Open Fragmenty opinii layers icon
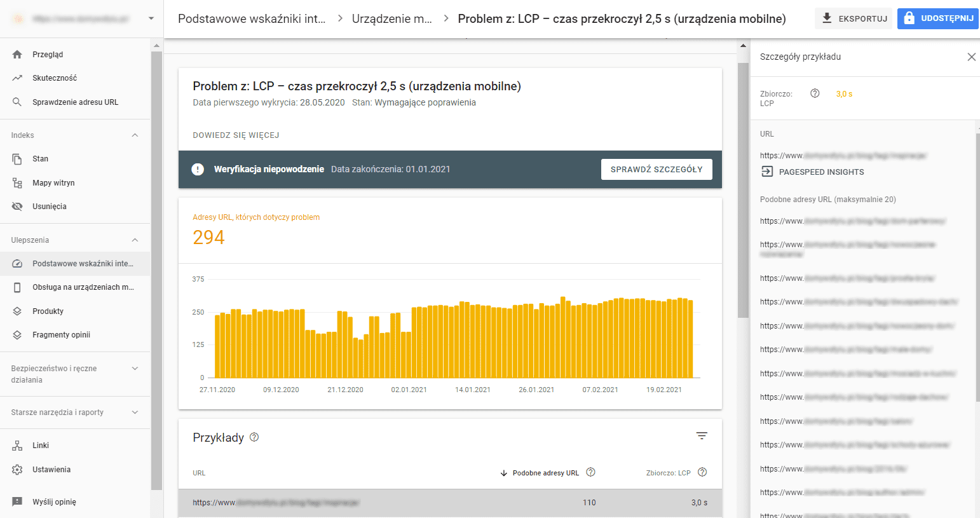This screenshot has height=518, width=980. (x=17, y=335)
